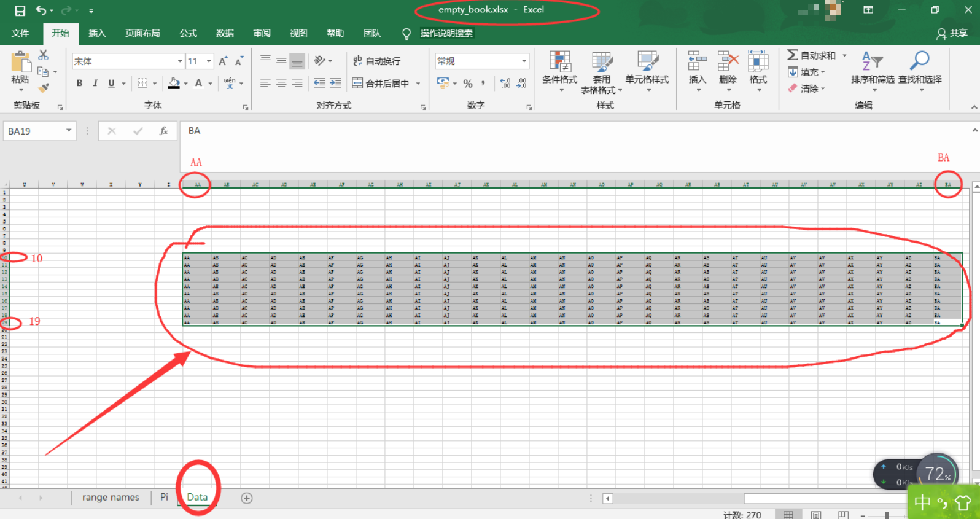Open Find and Select (查找和选择)
980x519 pixels.
[920, 71]
